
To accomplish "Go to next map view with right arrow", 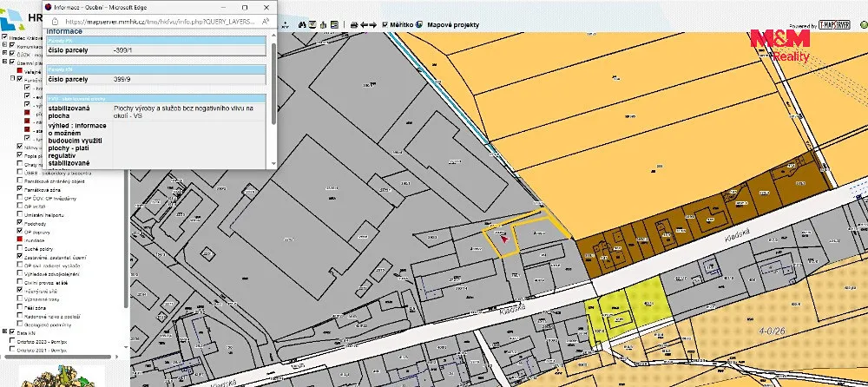I will 372,24.
